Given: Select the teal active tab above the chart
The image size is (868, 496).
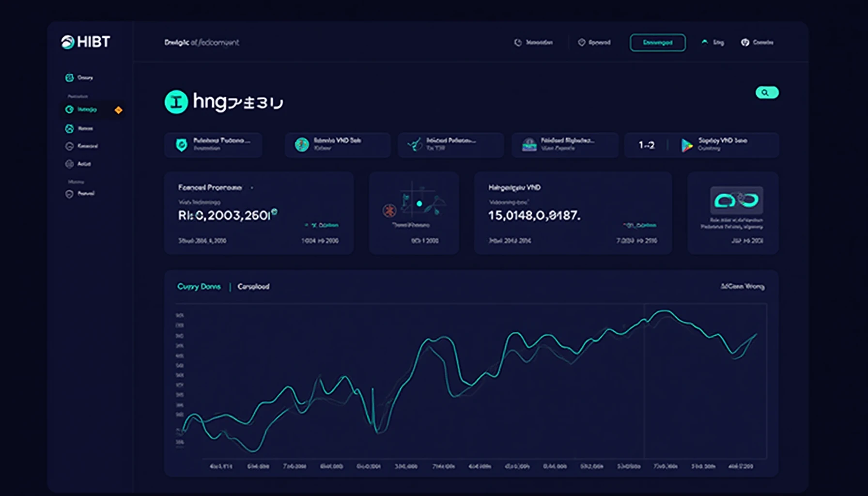Looking at the screenshot, I should 199,287.
